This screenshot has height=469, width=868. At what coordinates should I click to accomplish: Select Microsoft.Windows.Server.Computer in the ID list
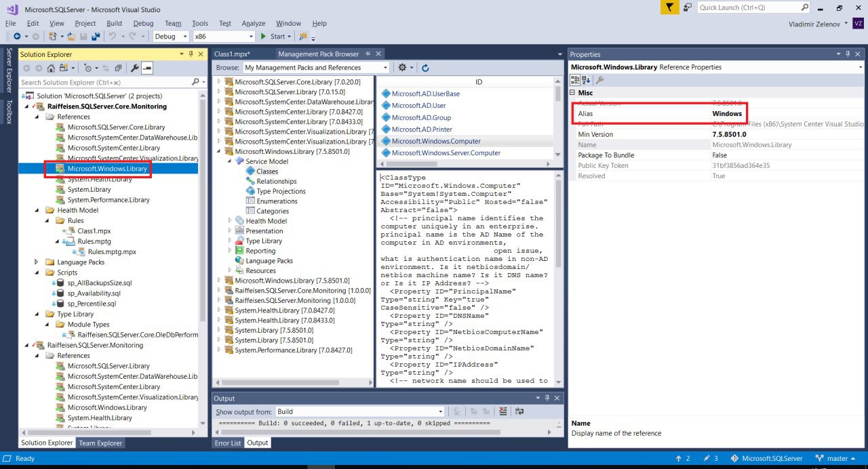click(446, 153)
